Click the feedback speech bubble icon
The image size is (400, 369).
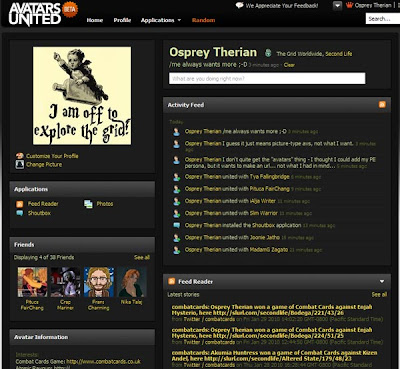(x=239, y=5)
